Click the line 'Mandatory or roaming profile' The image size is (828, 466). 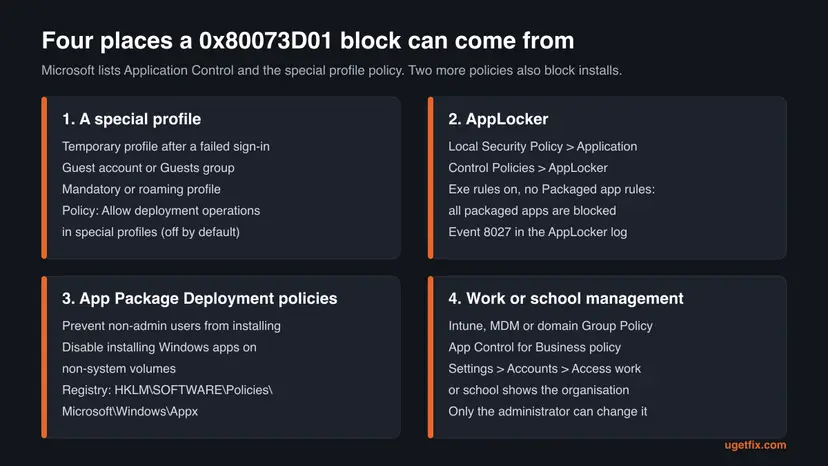pos(142,189)
